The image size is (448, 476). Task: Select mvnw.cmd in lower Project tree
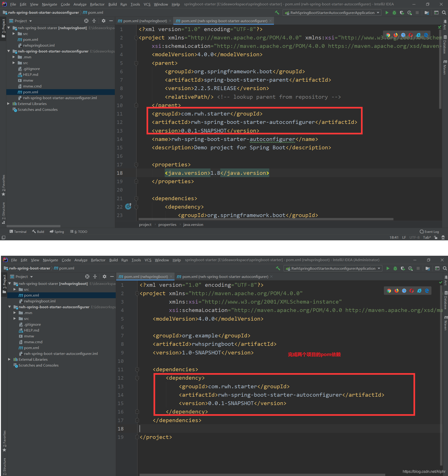point(33,342)
